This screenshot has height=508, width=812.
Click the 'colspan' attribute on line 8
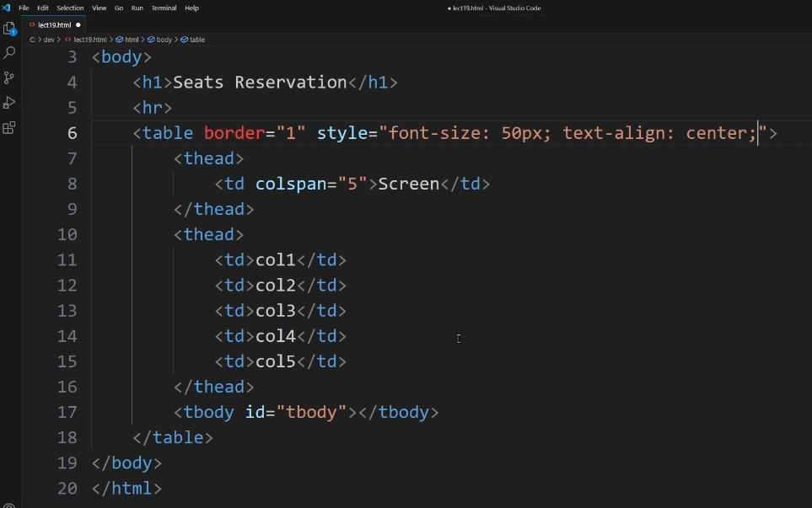point(291,184)
